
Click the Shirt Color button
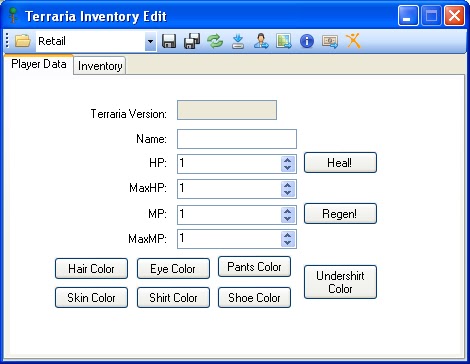[x=173, y=297]
